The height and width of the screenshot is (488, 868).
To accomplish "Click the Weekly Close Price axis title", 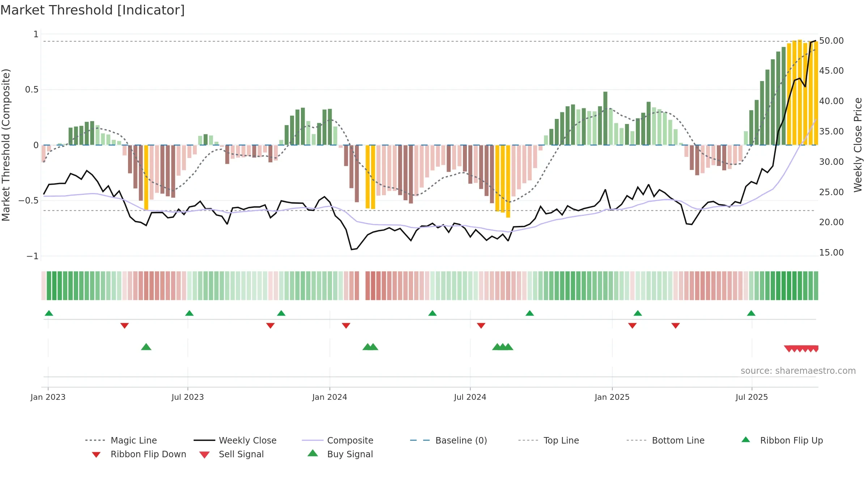I will click(858, 145).
